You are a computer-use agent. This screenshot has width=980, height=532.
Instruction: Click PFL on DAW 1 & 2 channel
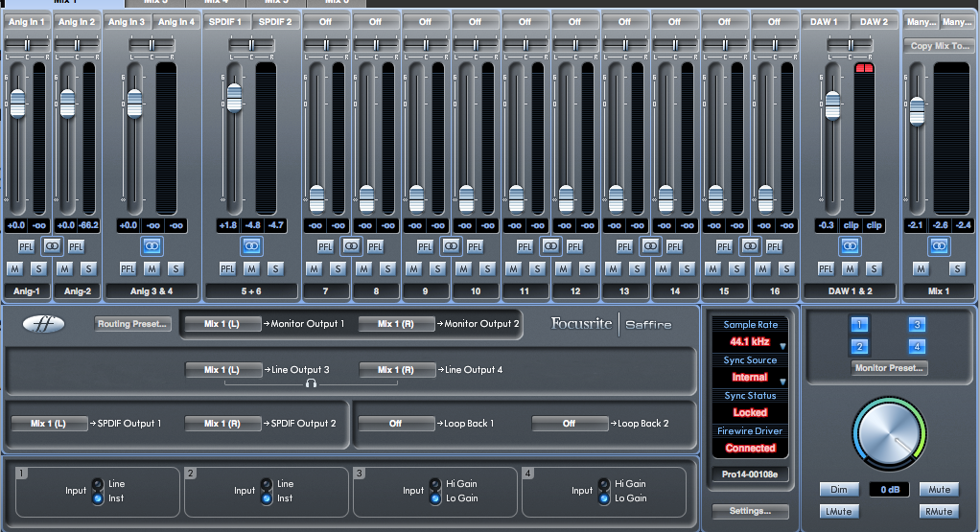[x=826, y=269]
